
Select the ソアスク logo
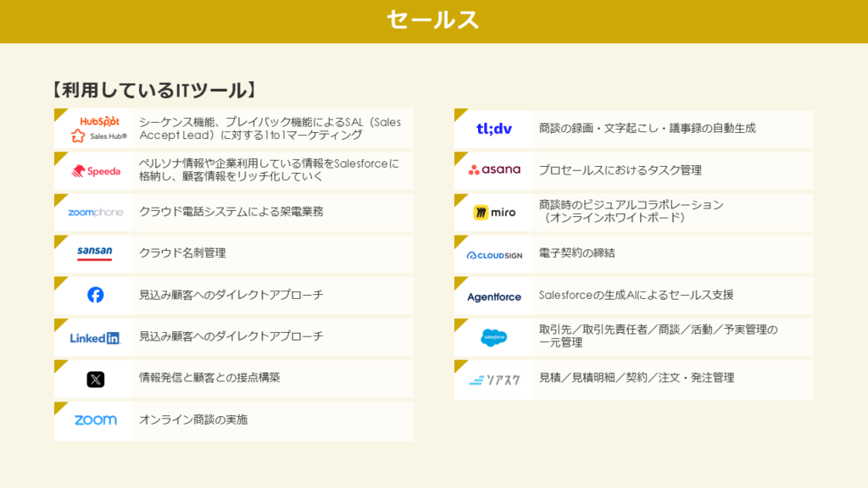(494, 380)
